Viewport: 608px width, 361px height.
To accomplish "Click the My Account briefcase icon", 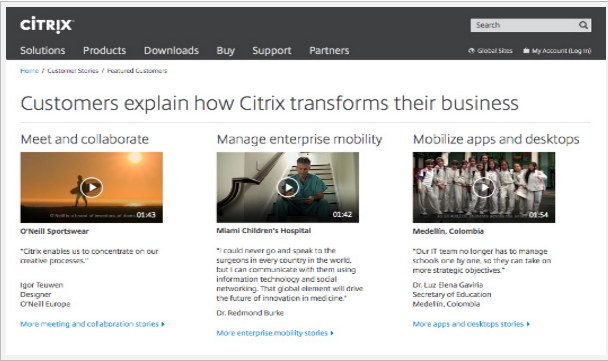I will [x=526, y=51].
